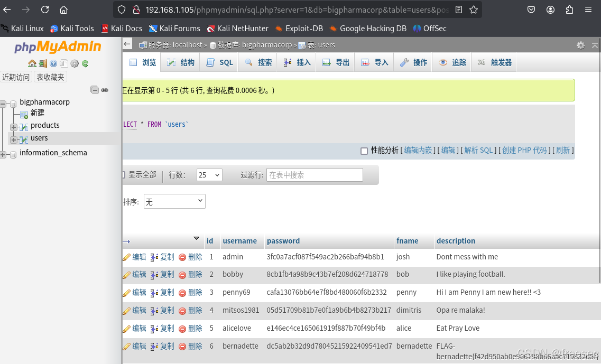Click the pencil edit icon for admin row
Screen dimensions: 601x364
(126, 257)
